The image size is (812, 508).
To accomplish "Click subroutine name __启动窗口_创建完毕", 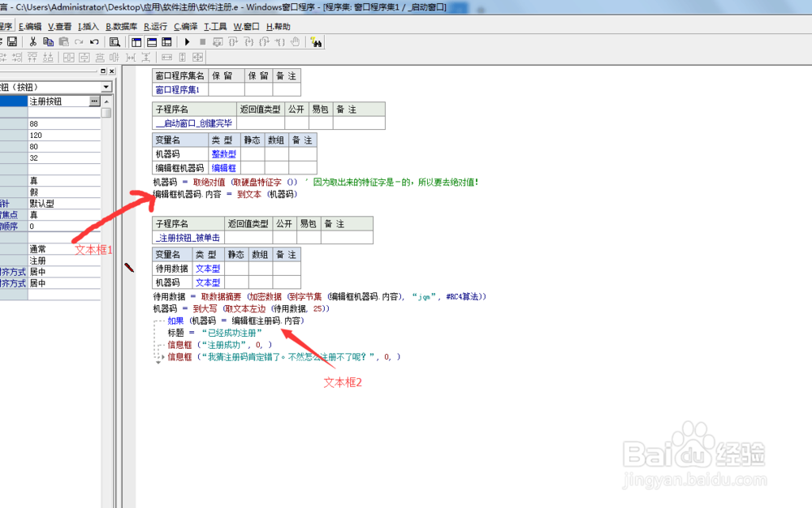I will (x=194, y=123).
